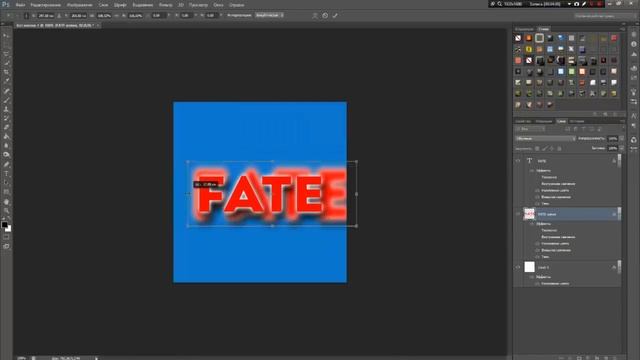Select the Brush tool
This screenshot has height=360, width=640.
click(6, 100)
